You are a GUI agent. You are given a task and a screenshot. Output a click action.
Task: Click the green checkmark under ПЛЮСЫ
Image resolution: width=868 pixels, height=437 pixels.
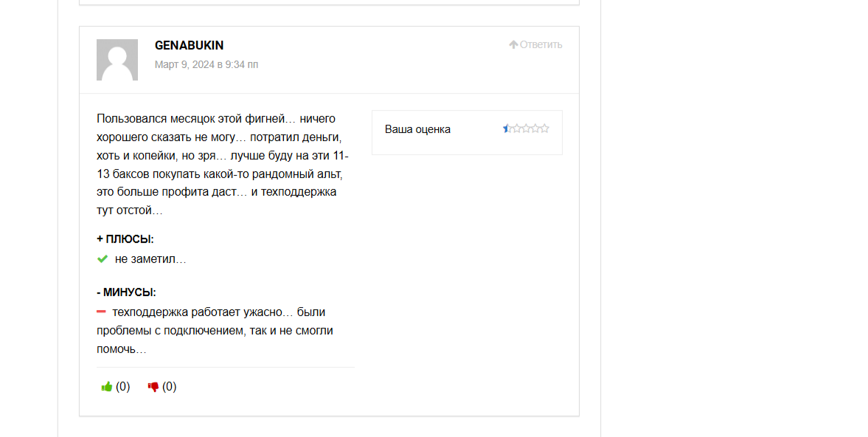click(x=103, y=258)
